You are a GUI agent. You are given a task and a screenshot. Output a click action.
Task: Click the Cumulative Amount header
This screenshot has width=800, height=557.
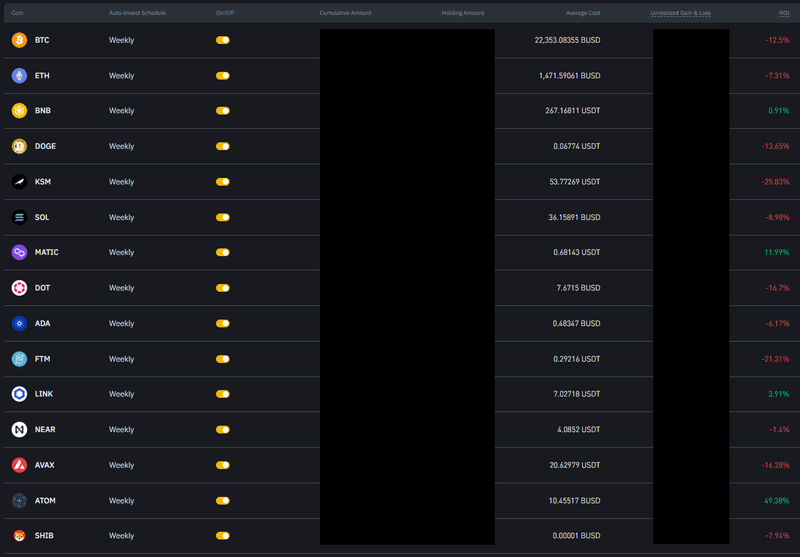point(345,13)
